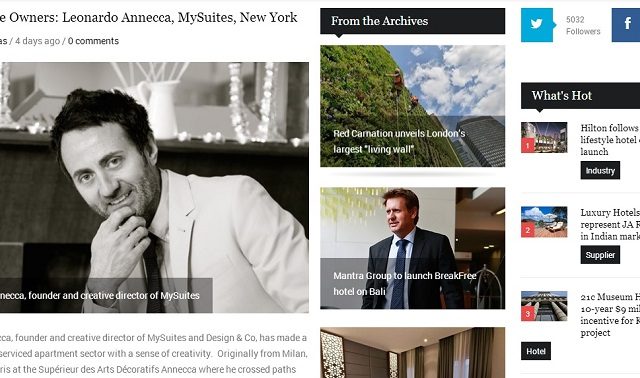This screenshot has width=640, height=378.
Task: Open the red number 1 hot badge
Action: pos(528,145)
